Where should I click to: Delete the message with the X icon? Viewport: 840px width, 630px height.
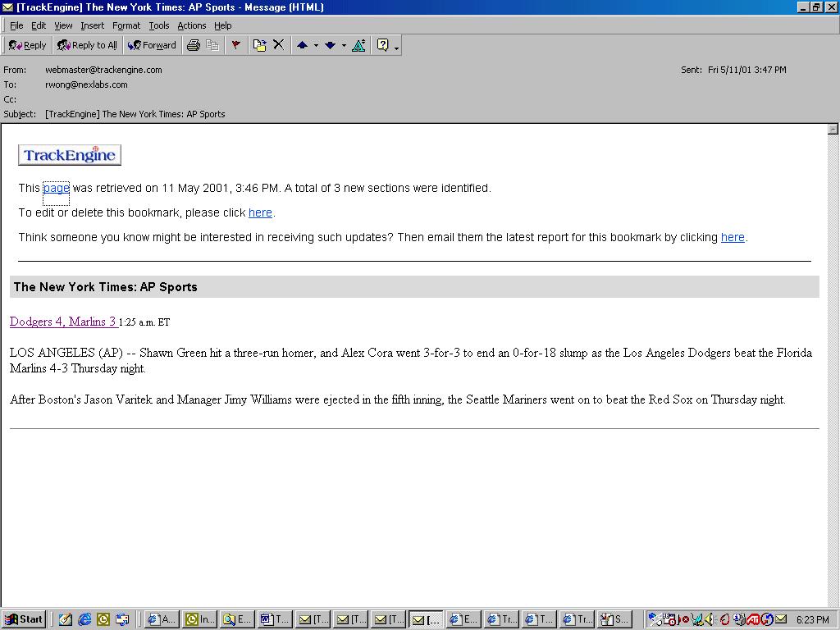(279, 45)
